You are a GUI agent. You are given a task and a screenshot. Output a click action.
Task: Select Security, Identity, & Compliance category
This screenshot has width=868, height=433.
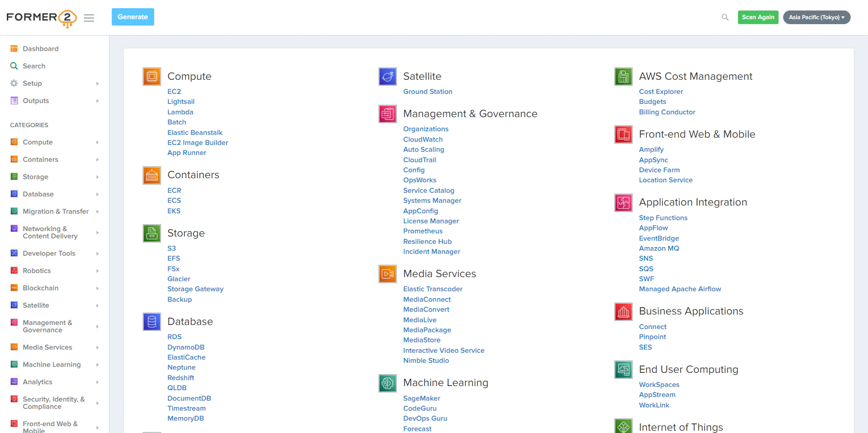point(54,403)
